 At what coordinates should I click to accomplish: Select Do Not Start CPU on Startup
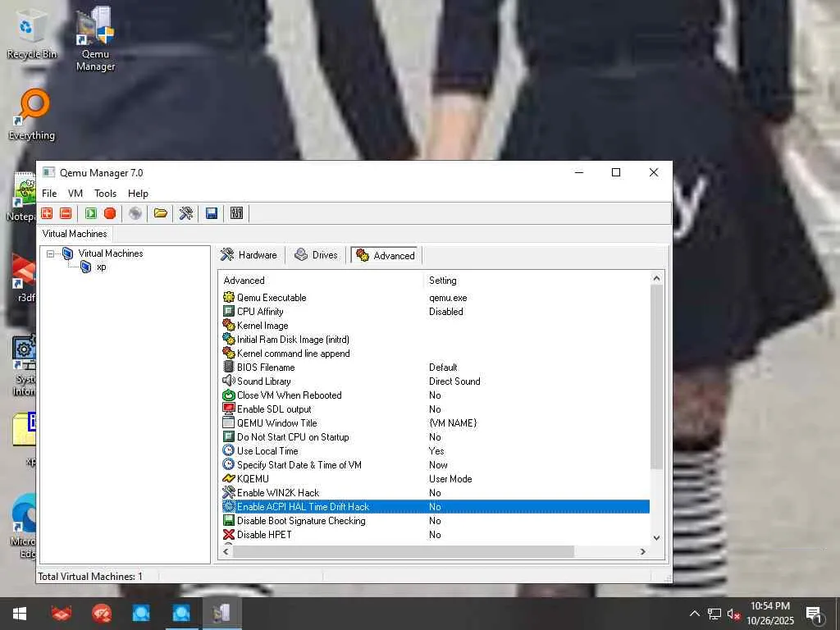click(x=436, y=436)
